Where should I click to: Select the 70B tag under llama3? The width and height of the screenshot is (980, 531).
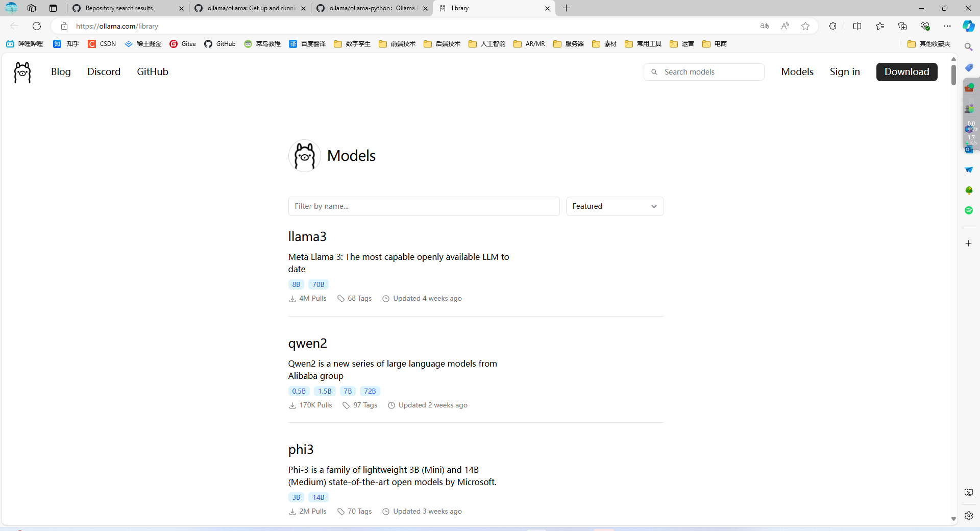pyautogui.click(x=318, y=284)
